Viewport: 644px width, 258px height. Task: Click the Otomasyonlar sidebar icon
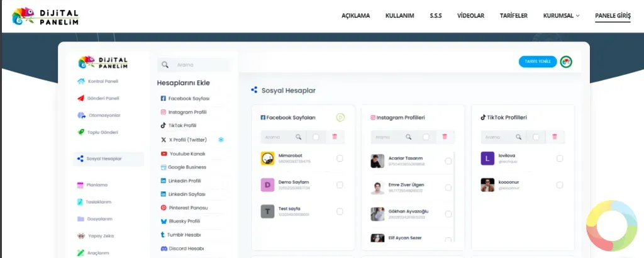(x=81, y=115)
